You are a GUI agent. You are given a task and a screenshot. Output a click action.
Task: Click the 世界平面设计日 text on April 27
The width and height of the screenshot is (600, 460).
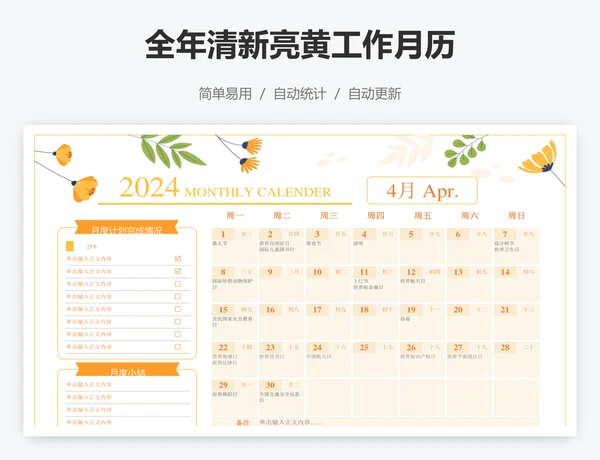[465, 356]
